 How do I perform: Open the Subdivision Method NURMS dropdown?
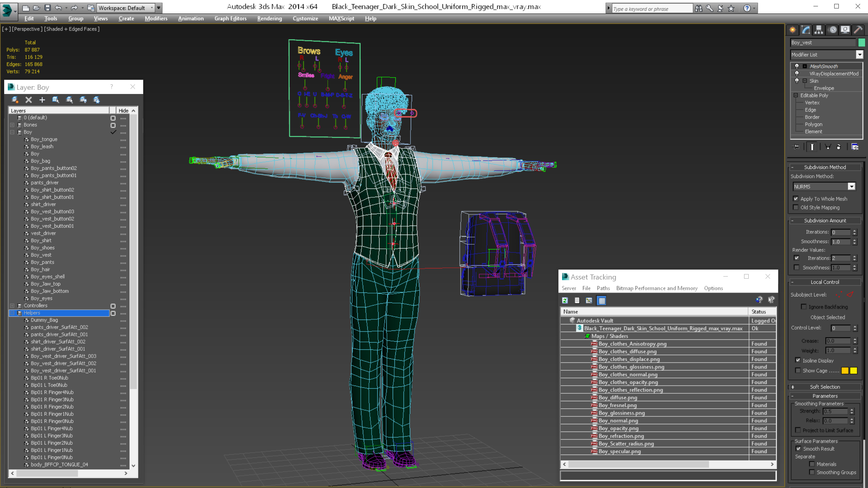[851, 186]
